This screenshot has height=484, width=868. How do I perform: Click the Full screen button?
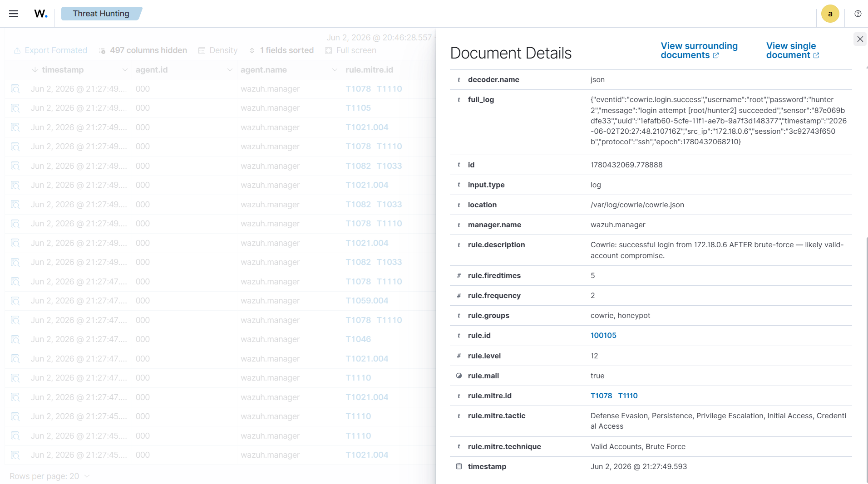tap(350, 50)
